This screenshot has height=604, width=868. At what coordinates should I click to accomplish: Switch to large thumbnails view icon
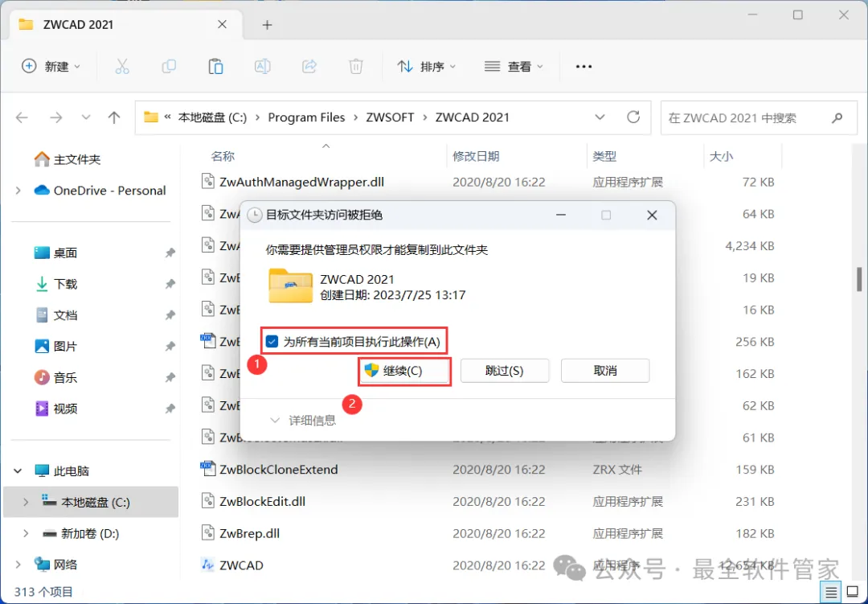(853, 593)
